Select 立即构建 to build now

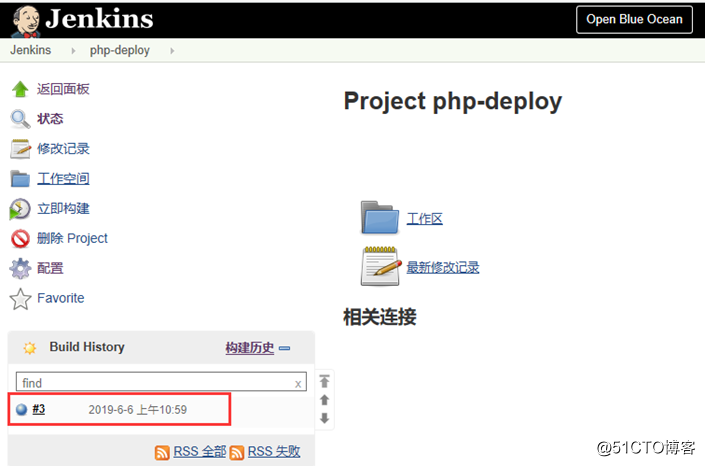point(63,209)
